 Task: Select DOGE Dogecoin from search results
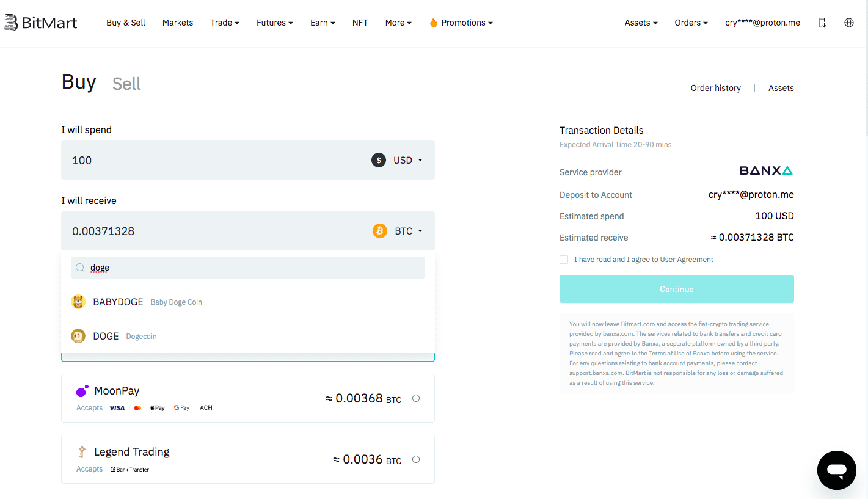click(x=248, y=336)
